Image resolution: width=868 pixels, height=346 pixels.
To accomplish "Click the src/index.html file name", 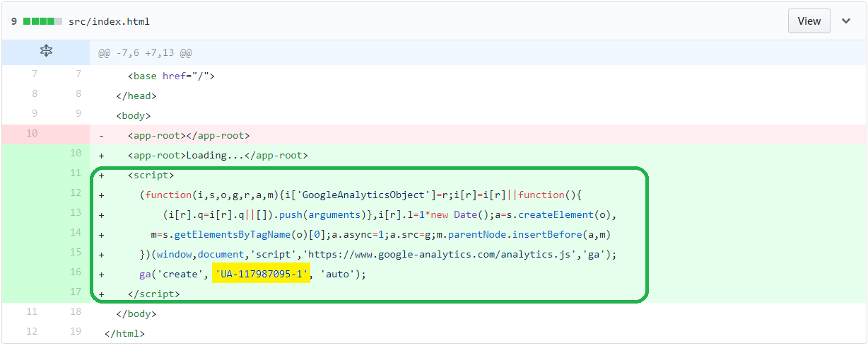I will (109, 21).
